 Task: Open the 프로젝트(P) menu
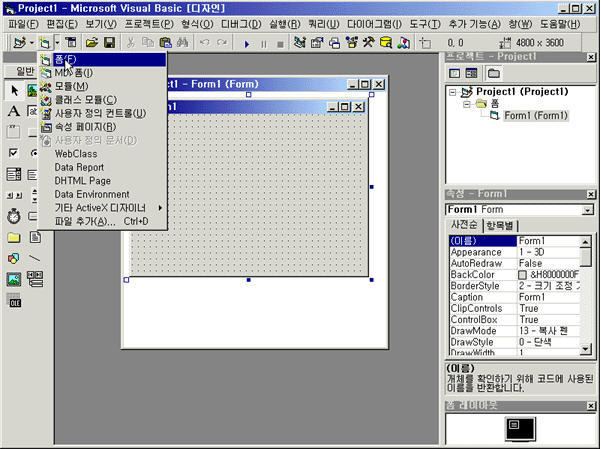pos(149,24)
